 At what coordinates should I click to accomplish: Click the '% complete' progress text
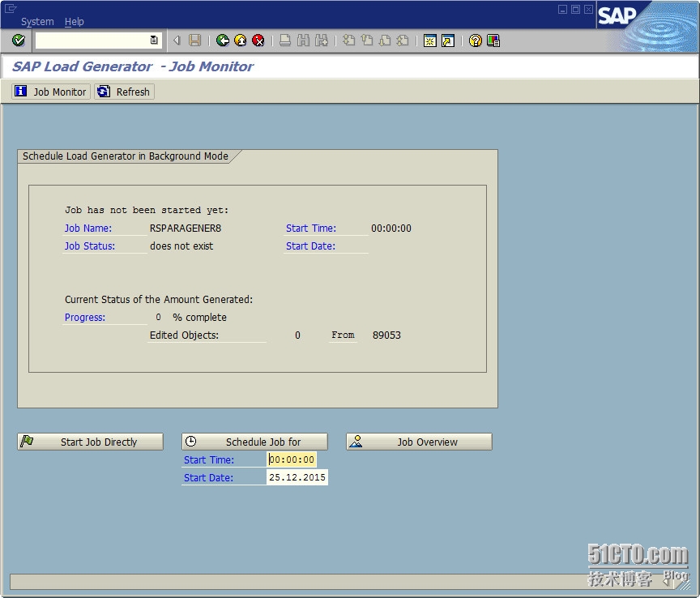[199, 317]
